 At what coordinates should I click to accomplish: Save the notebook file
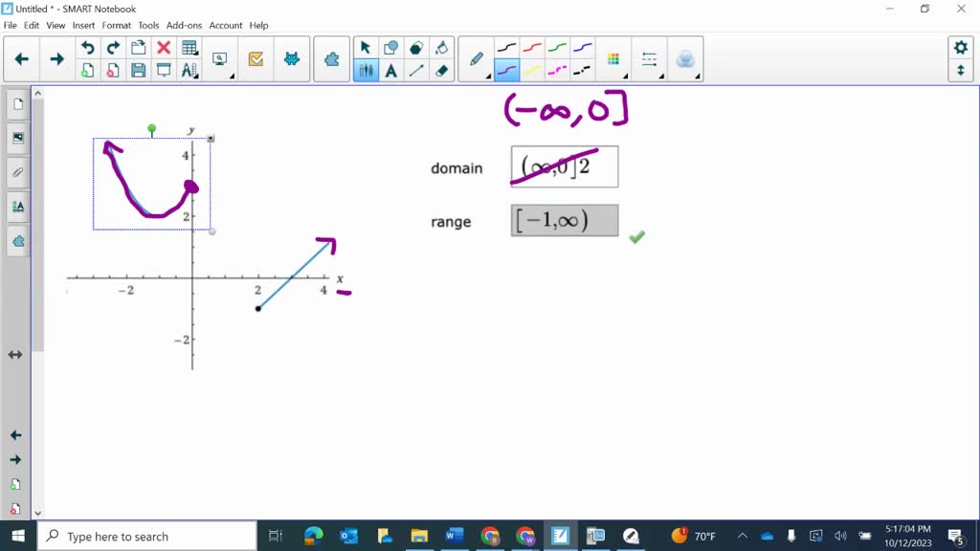[139, 72]
